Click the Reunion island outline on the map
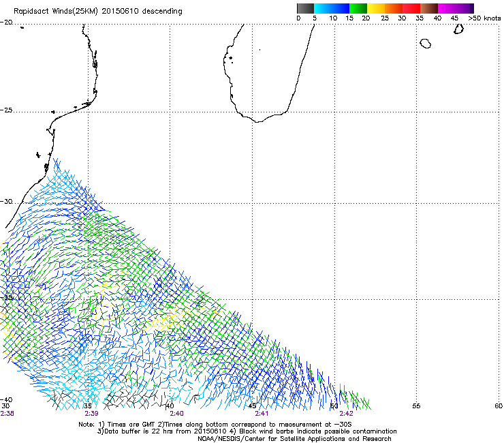Viewport: 504px width, 443px height. (425, 44)
